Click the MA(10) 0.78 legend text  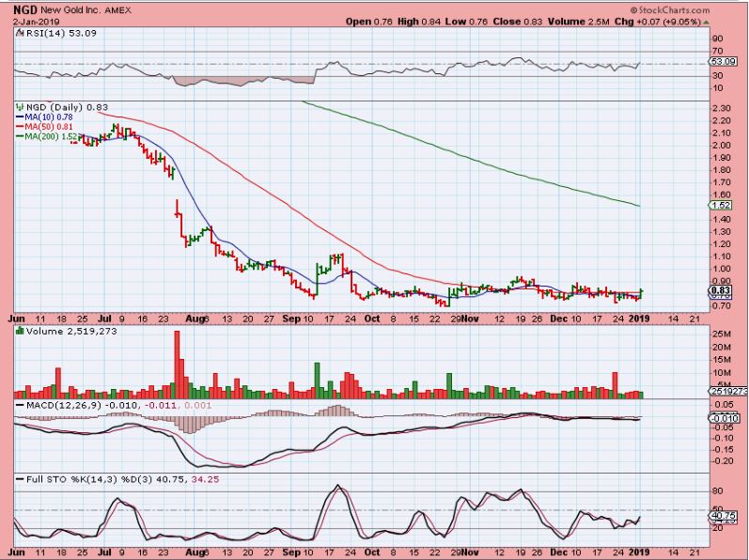click(x=49, y=117)
